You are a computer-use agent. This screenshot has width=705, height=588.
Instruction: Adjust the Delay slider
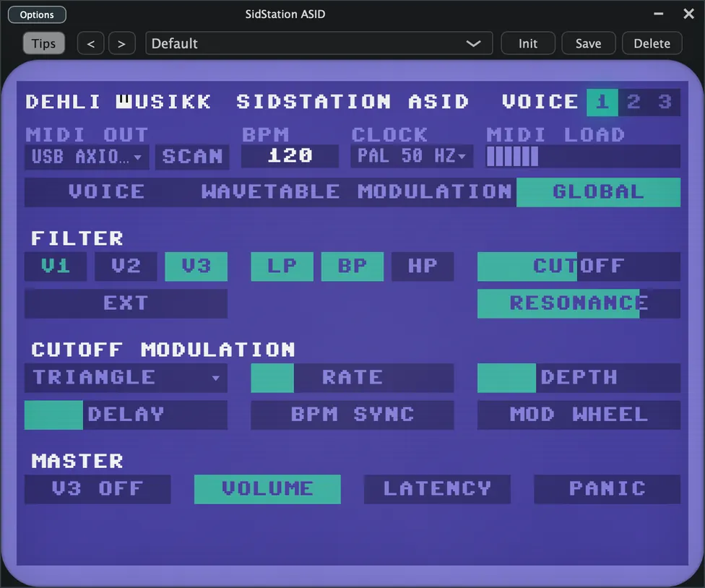coord(126,415)
